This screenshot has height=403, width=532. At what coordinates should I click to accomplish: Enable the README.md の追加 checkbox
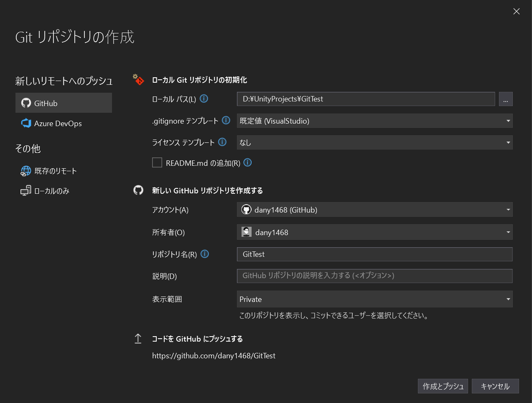(157, 162)
